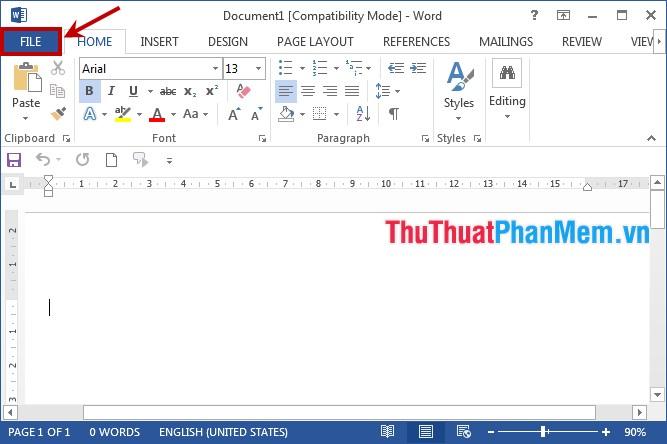Click the Cut scissors icon
This screenshot has width=667, height=444.
point(58,68)
